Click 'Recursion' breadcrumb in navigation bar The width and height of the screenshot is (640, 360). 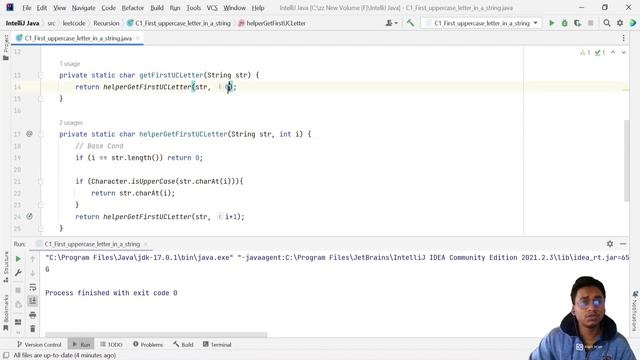pyautogui.click(x=106, y=23)
